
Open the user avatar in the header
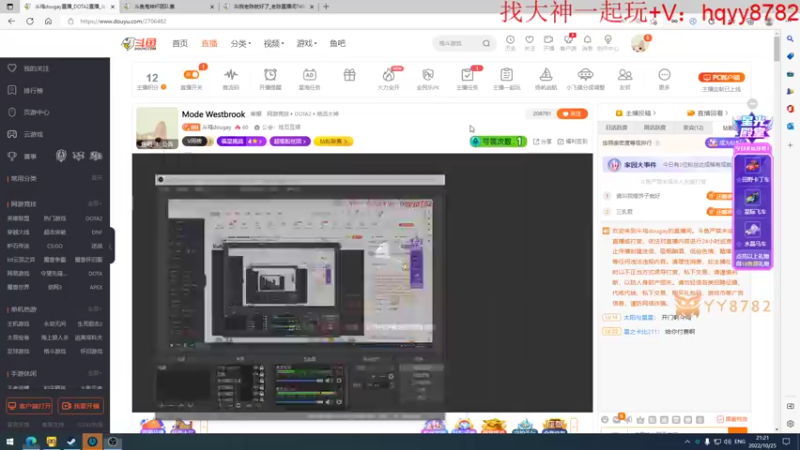coord(639,44)
